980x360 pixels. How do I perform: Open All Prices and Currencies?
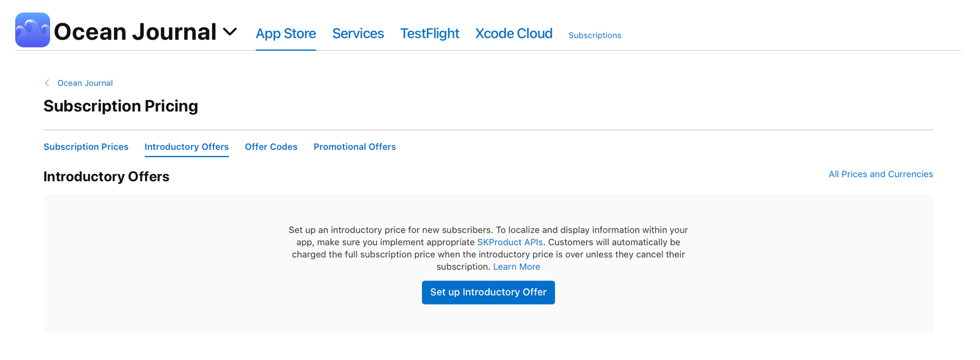pos(880,174)
